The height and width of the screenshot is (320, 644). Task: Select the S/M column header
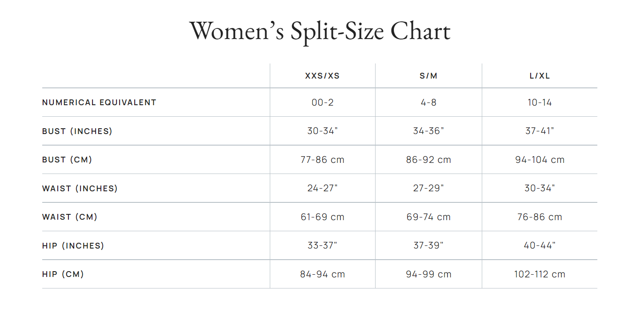[428, 76]
